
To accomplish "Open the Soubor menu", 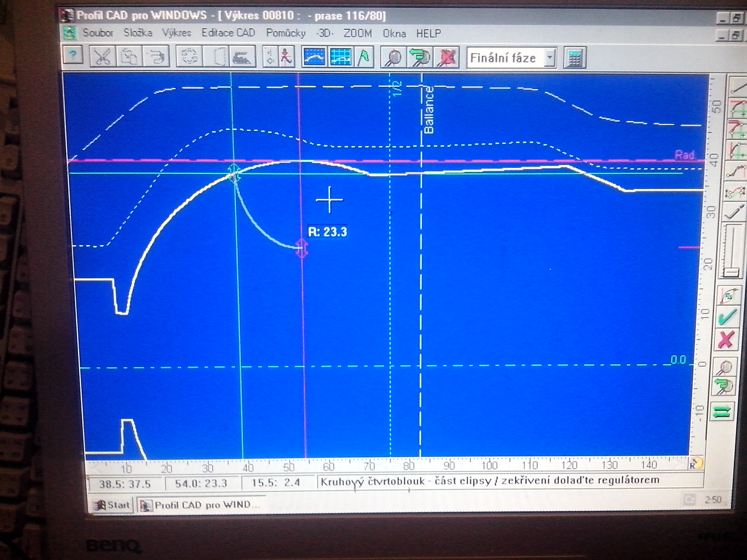I will click(x=98, y=33).
